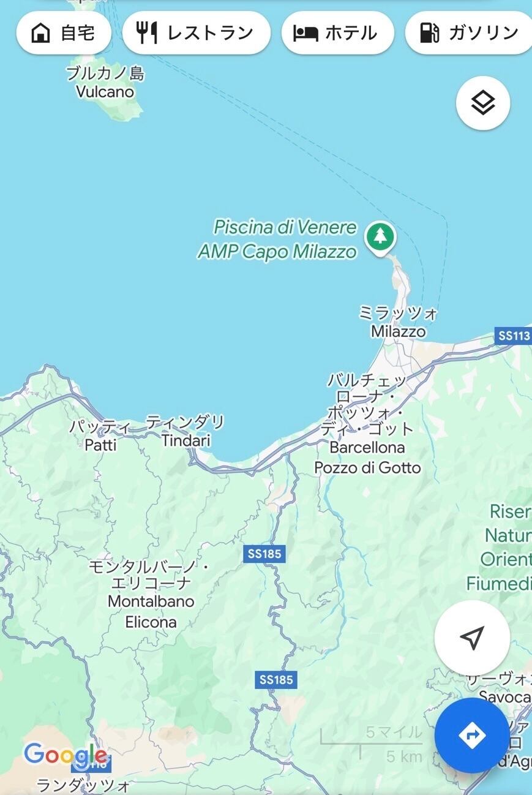Click the bed icon on hotel chip
Screen dimensions: 532x795
tap(305, 33)
